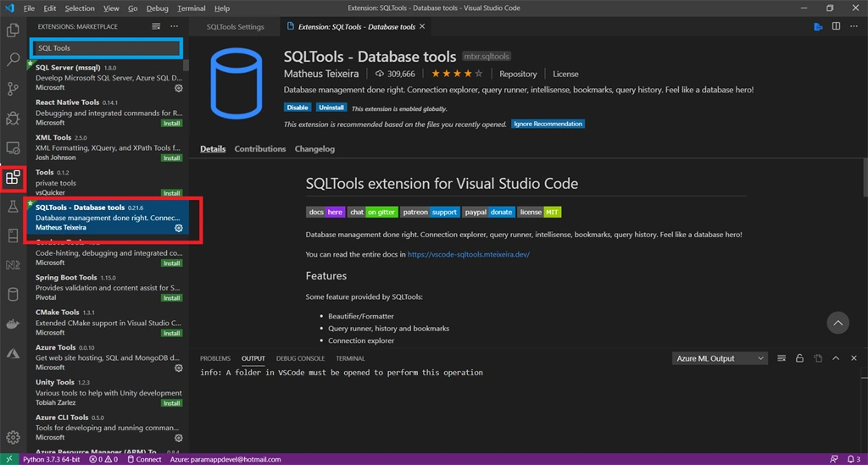Click scroll-to-top round button
Viewport: 868px width, 465px height.
(x=837, y=323)
